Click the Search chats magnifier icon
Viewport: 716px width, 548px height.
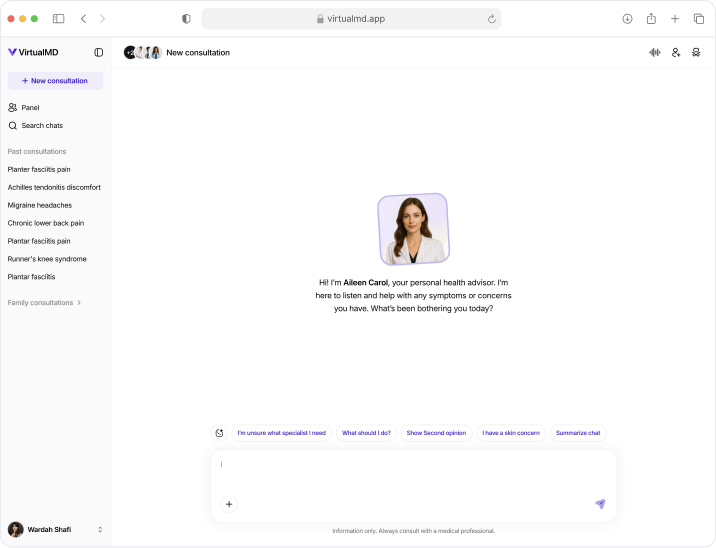click(x=13, y=126)
